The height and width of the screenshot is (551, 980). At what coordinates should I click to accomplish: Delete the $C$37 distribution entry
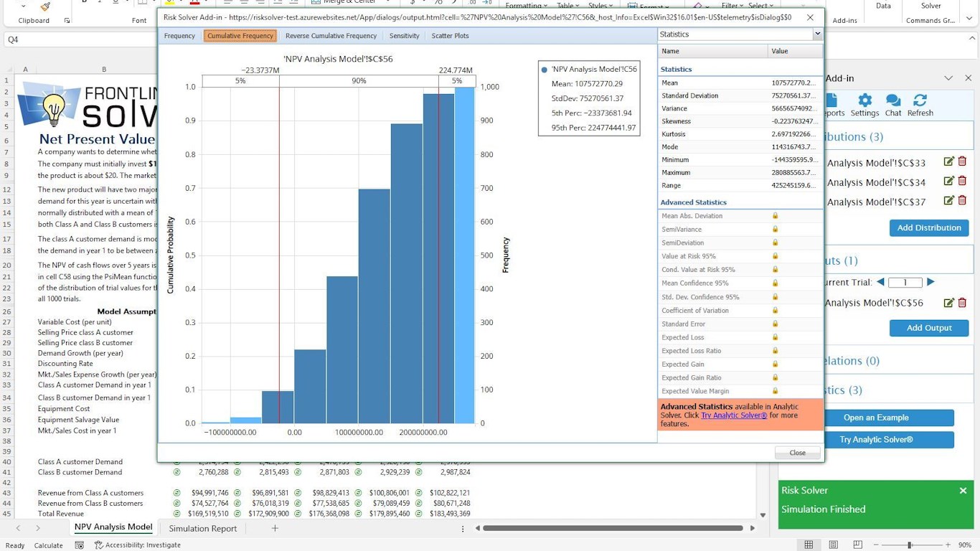tap(962, 201)
